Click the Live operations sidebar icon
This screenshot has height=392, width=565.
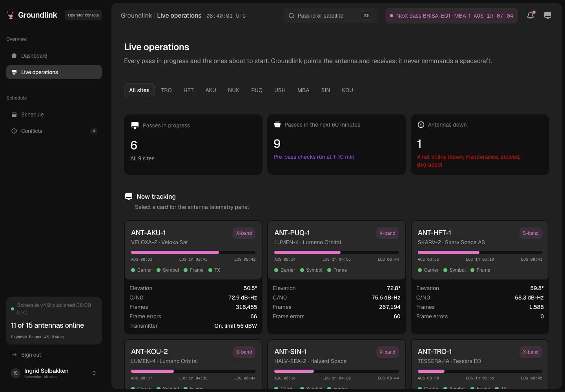click(14, 72)
